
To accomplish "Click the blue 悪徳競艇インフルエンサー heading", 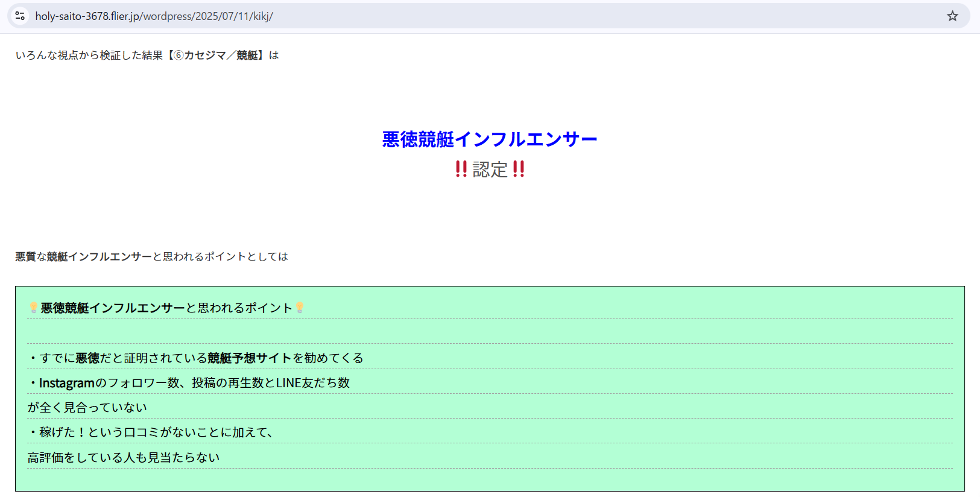I will 490,139.
